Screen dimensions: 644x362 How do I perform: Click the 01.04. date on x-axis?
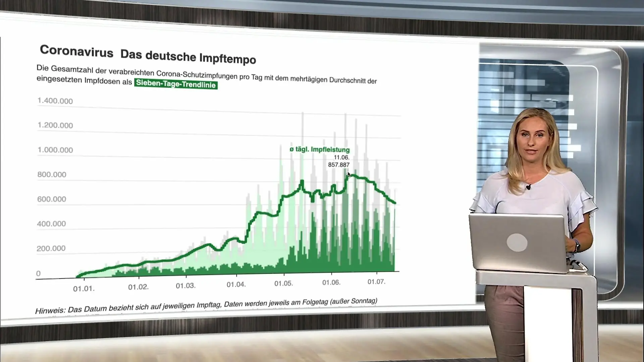click(x=236, y=284)
